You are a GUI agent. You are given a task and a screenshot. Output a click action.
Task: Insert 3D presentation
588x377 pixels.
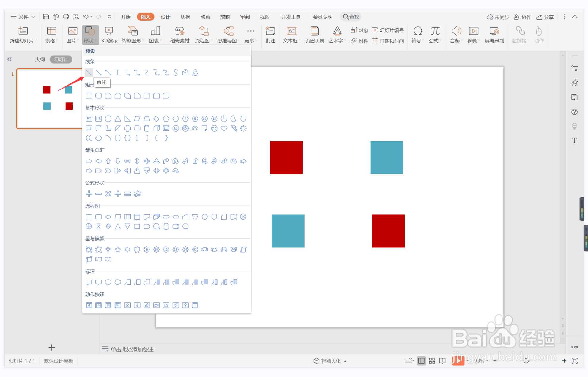tap(109, 35)
